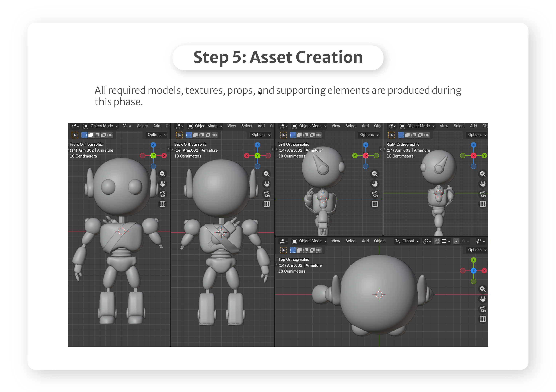Open Add menu in Back Orthographic viewport

pos(261,126)
